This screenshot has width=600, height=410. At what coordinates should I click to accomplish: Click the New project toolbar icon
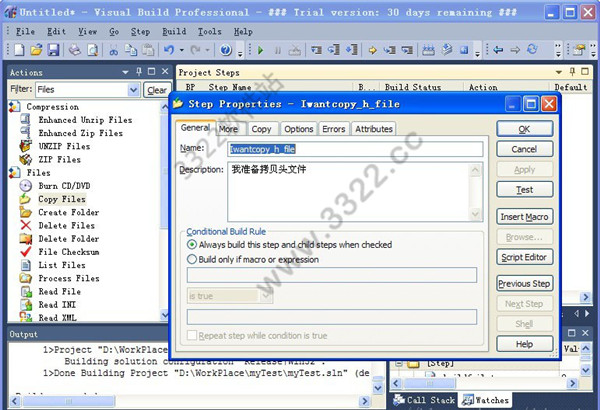19,50
